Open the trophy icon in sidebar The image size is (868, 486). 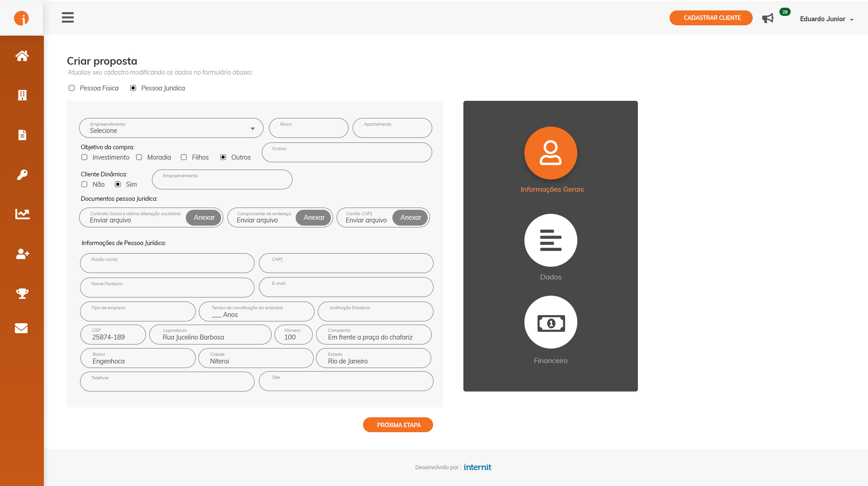(22, 293)
